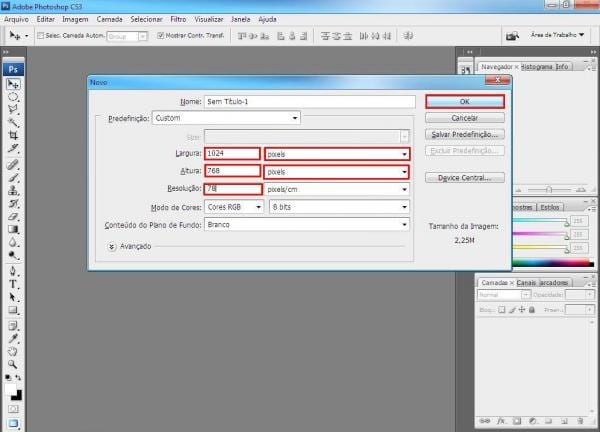Open the Predefinição dropdown
Image resolution: width=600 pixels, height=432 pixels.
[225, 118]
